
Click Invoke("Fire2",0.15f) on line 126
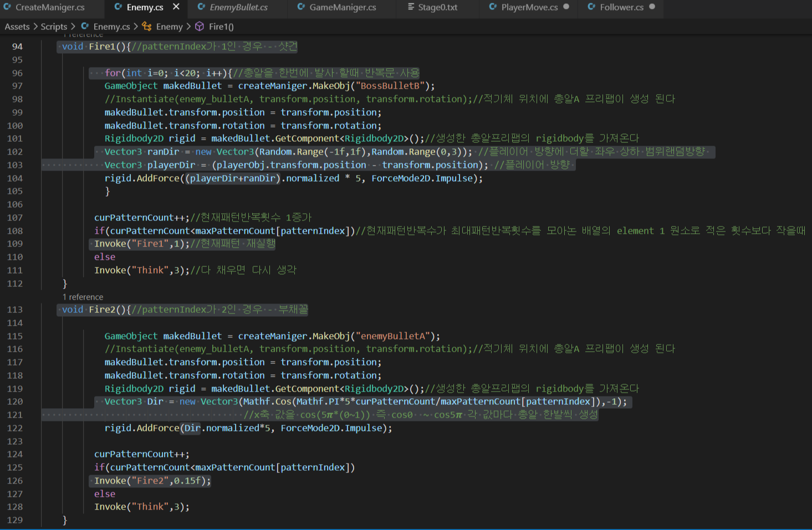152,481
